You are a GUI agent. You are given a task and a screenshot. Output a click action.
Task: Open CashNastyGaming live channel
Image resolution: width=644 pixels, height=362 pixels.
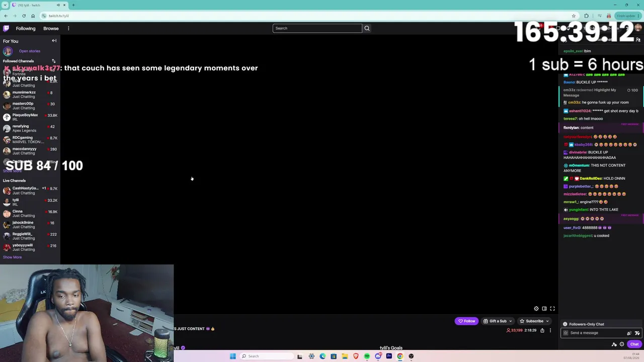(30, 191)
